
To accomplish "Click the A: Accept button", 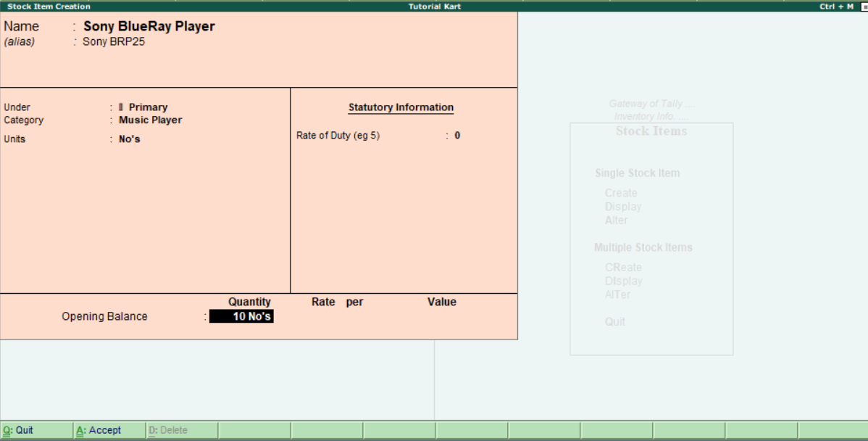I will (109, 430).
